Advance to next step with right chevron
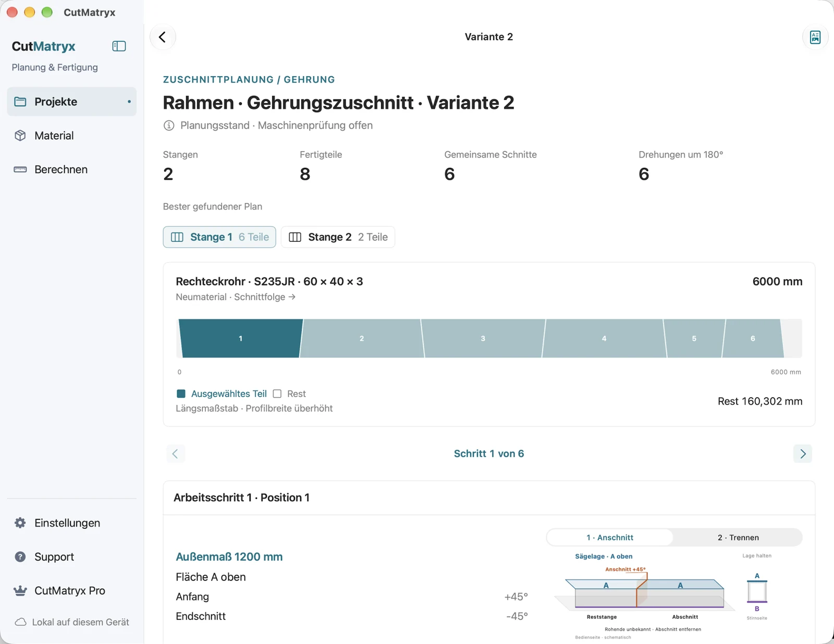 tap(803, 454)
